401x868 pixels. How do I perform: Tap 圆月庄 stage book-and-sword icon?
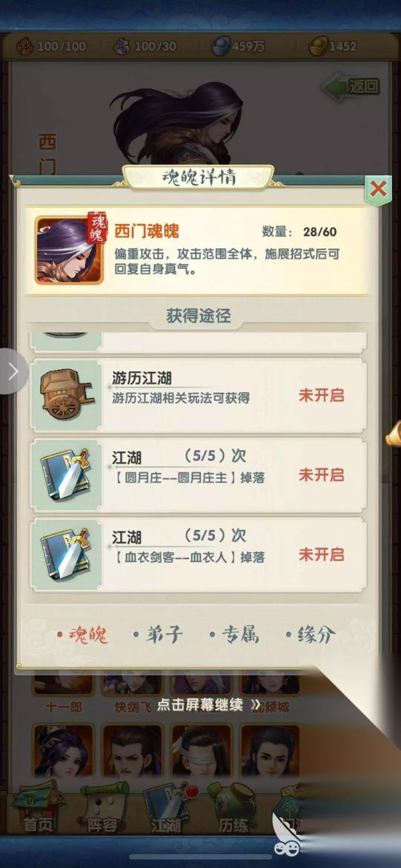tap(67, 474)
